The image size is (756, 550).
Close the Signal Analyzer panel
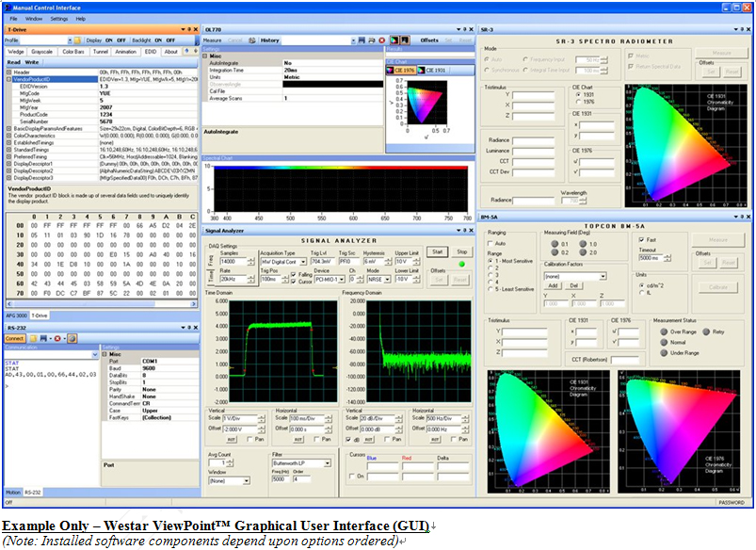pyautogui.click(x=471, y=231)
